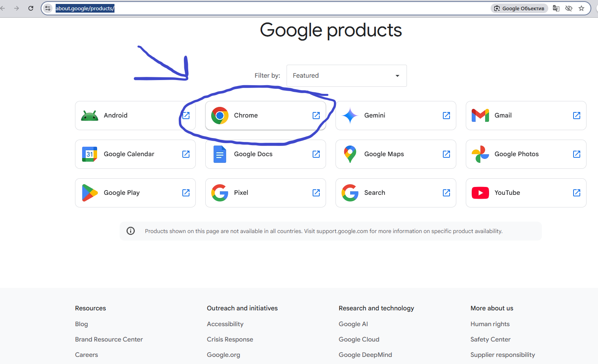The image size is (598, 364).
Task: Click the Search G logo icon
Action: (350, 193)
